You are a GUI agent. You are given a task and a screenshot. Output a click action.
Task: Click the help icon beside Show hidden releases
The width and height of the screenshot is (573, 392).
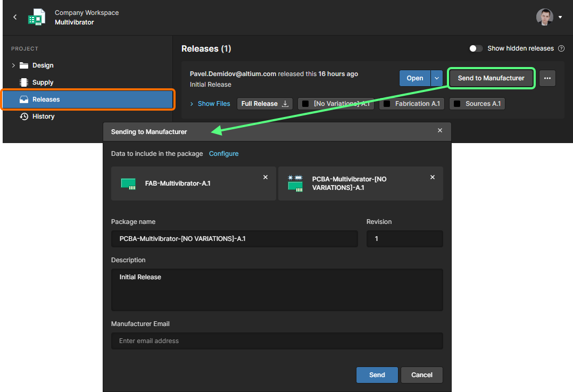coord(561,48)
